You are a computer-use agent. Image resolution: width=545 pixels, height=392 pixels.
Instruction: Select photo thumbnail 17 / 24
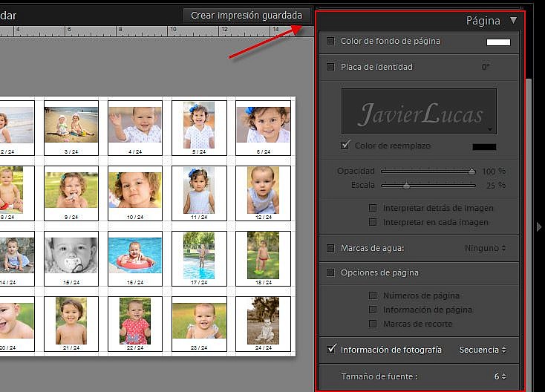[199, 258]
